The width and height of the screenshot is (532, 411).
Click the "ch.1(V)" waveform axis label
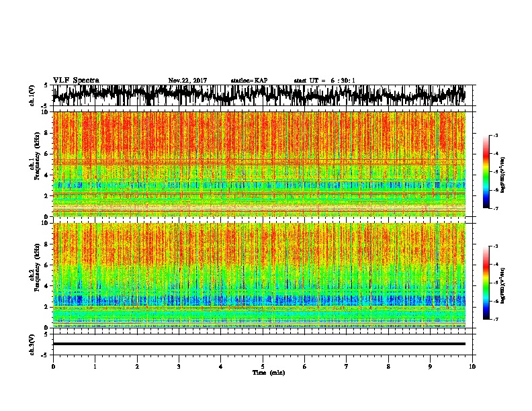[x=32, y=95]
